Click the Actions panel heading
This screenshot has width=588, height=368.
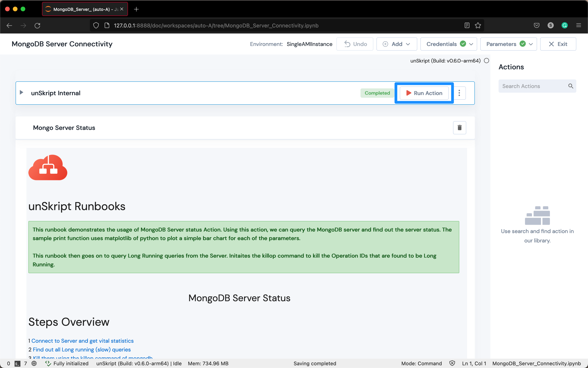tap(511, 67)
